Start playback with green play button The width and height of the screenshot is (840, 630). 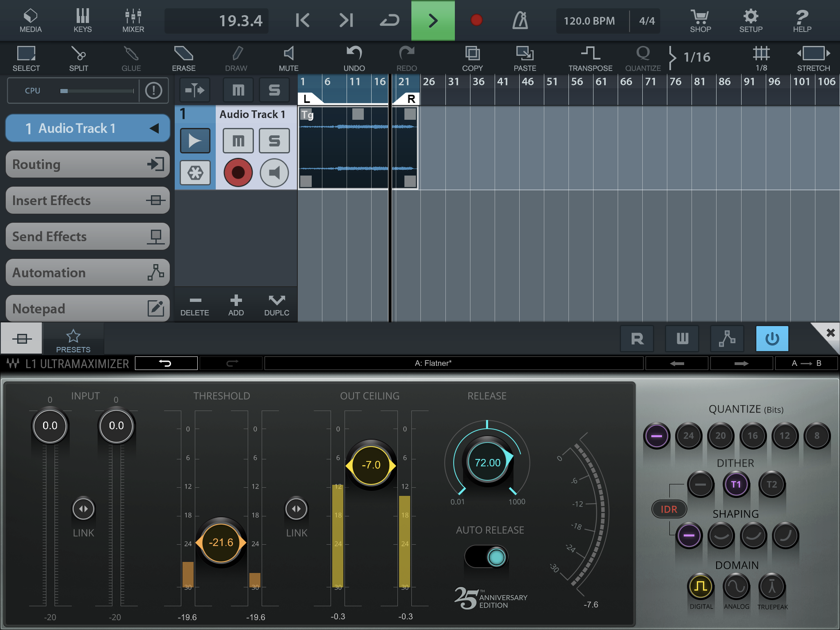point(433,21)
